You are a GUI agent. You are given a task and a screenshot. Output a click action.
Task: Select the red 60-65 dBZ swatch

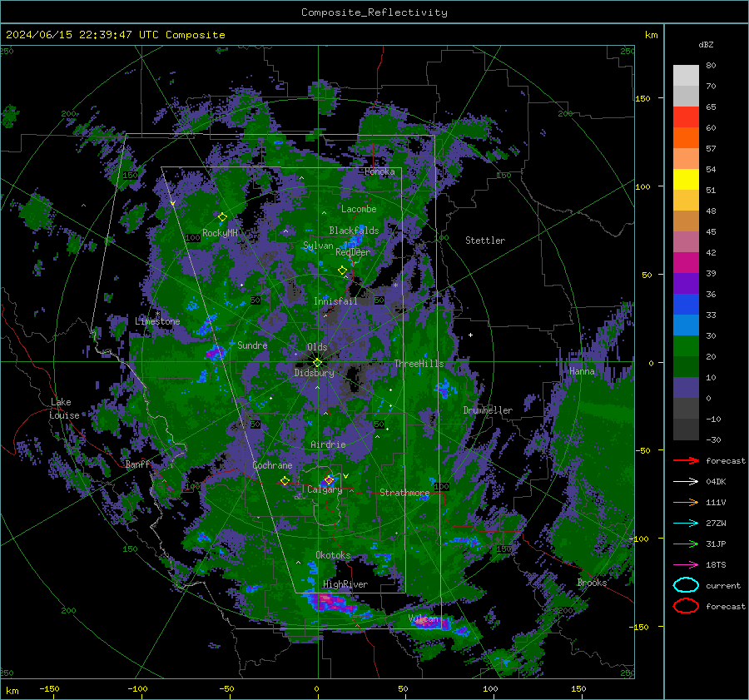click(x=686, y=117)
